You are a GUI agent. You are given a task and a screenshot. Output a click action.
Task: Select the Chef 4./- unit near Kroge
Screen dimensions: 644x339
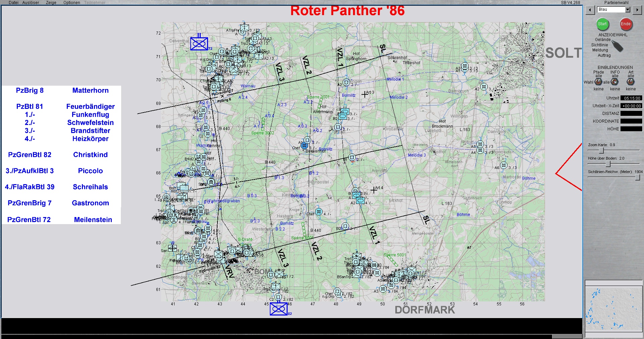coord(319,212)
